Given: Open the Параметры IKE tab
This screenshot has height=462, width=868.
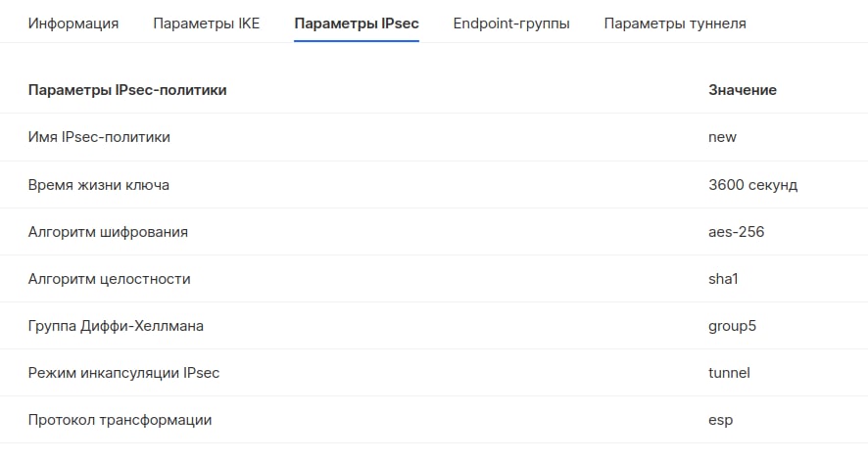Looking at the screenshot, I should [x=207, y=23].
